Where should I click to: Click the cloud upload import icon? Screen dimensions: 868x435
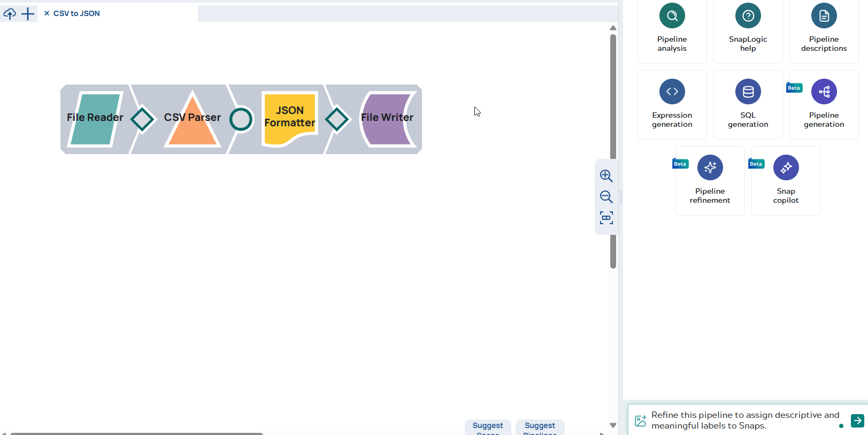[x=10, y=13]
